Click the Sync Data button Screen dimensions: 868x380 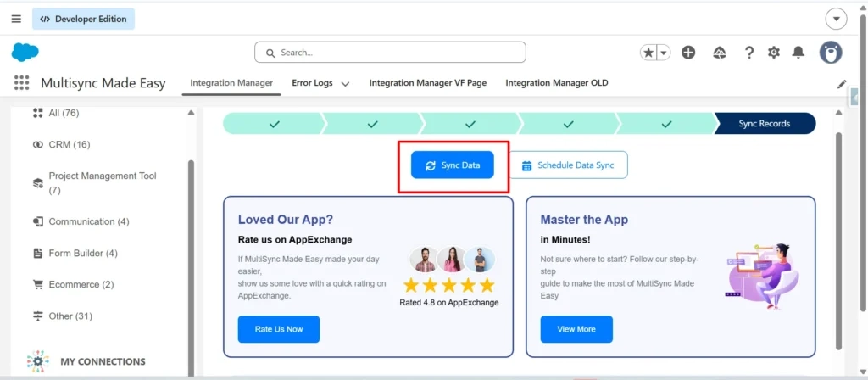click(453, 165)
